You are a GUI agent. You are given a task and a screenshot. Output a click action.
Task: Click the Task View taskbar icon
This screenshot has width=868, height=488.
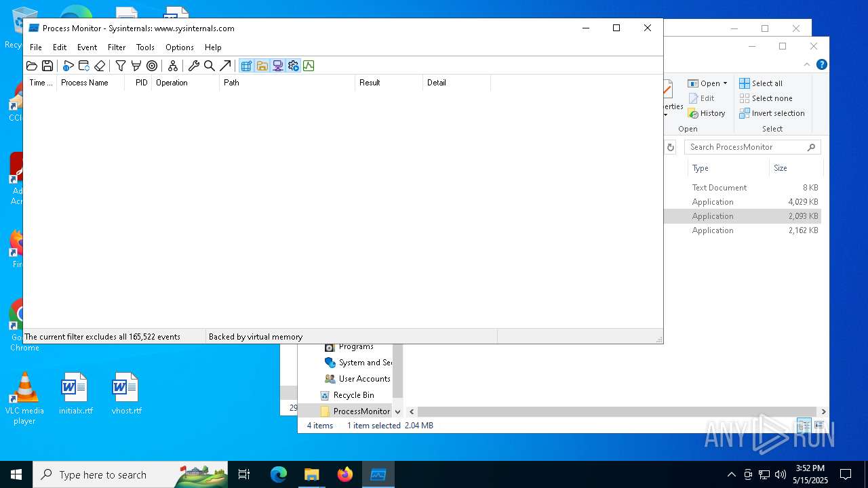245,474
